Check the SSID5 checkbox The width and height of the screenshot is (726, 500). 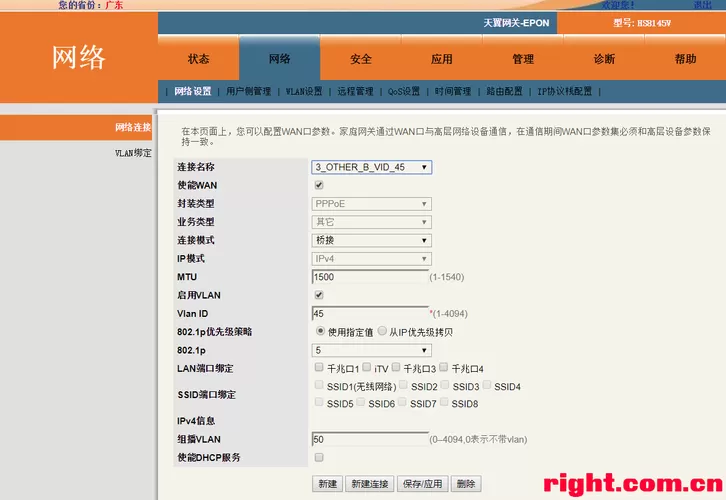pyautogui.click(x=319, y=402)
